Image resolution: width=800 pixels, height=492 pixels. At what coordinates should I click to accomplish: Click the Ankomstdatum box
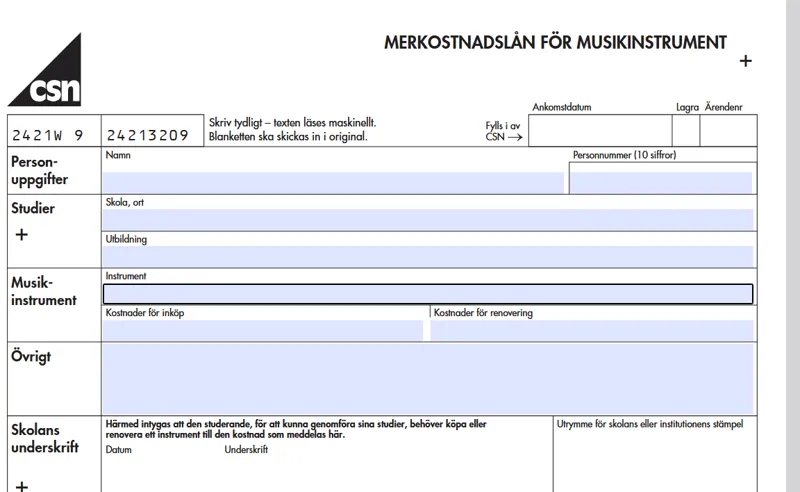(x=599, y=131)
